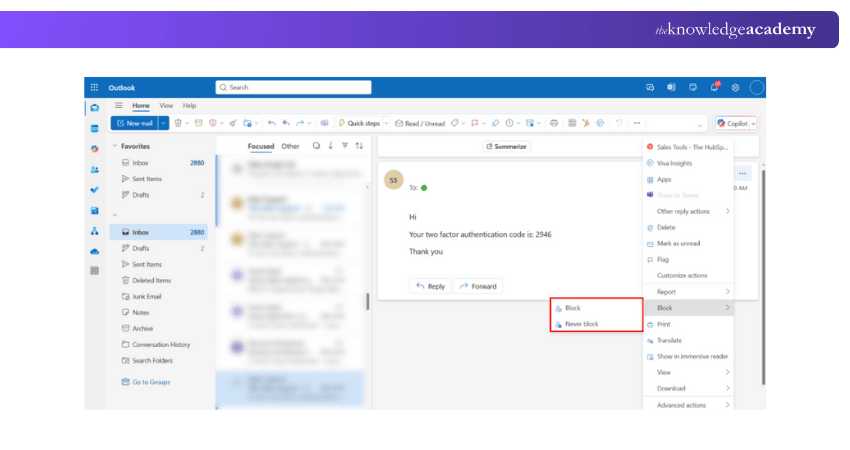Open the Deleted Items folder

(x=158, y=280)
